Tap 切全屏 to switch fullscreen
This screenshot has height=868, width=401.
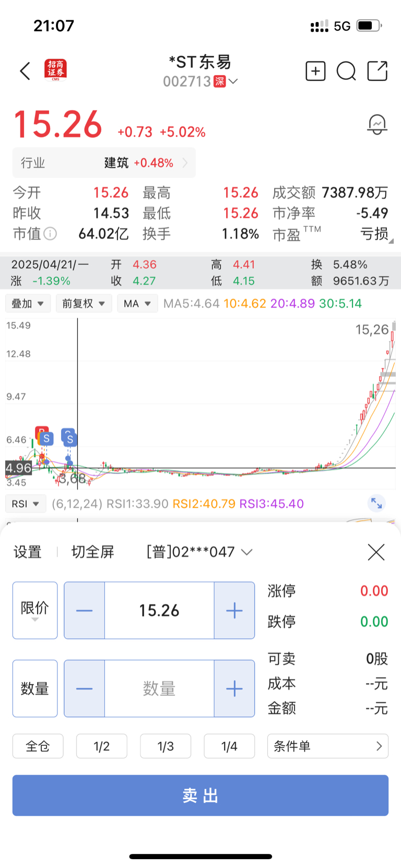coord(92,552)
